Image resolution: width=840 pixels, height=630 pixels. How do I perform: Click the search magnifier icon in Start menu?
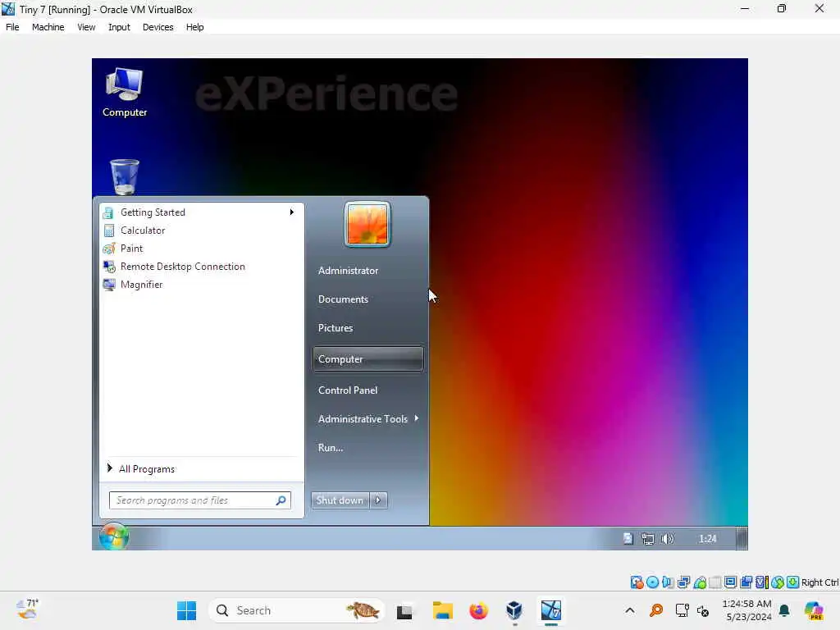pos(281,500)
